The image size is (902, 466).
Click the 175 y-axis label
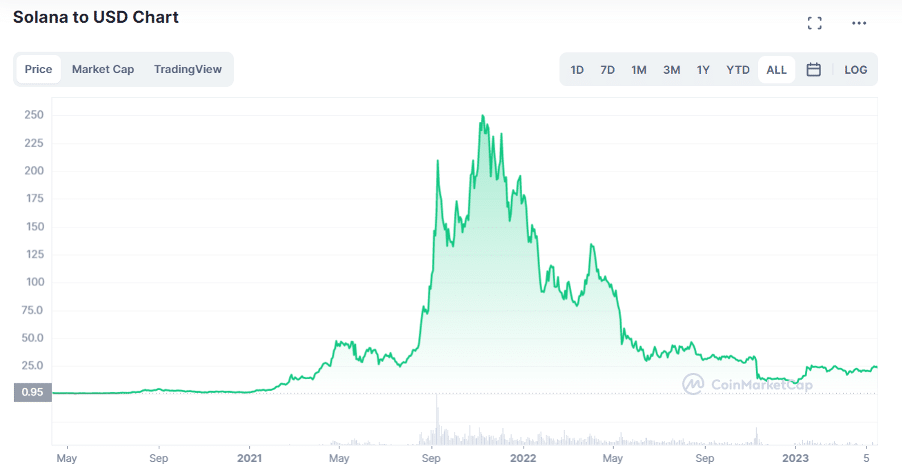coord(36,198)
